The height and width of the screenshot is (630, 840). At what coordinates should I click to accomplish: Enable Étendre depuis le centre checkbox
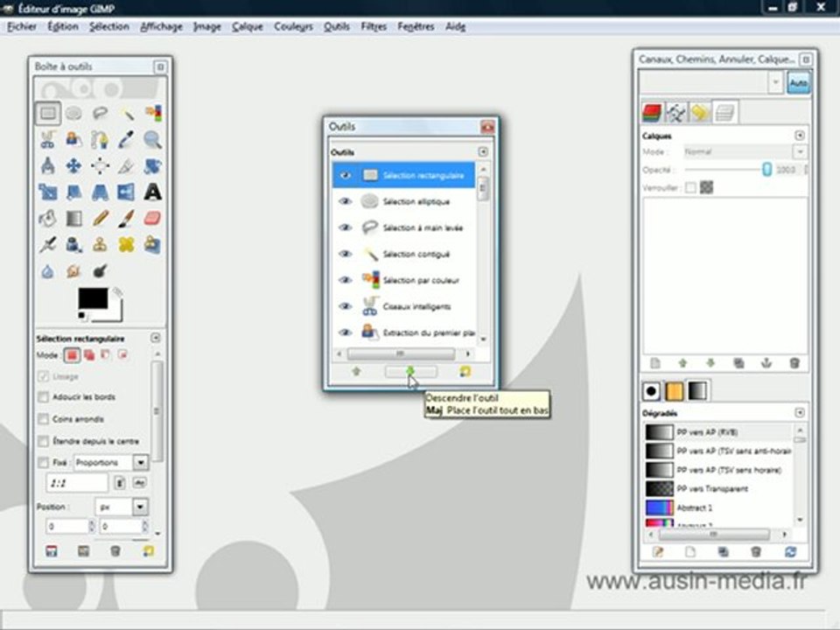(44, 441)
